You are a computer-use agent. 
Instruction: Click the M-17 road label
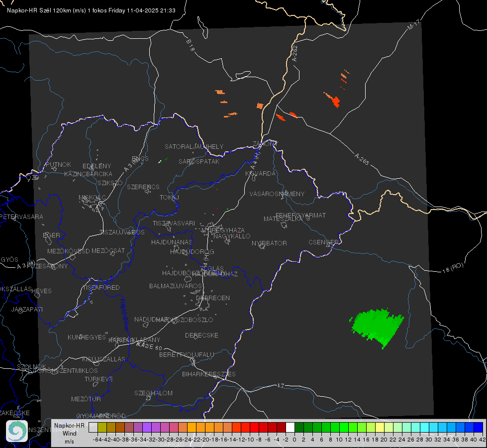pos(414,25)
